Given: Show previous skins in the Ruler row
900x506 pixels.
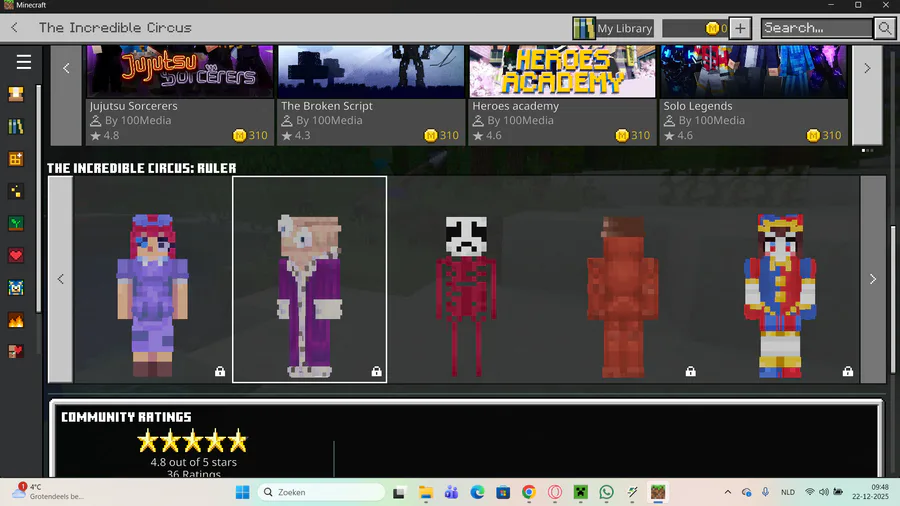Looking at the screenshot, I should [60, 279].
